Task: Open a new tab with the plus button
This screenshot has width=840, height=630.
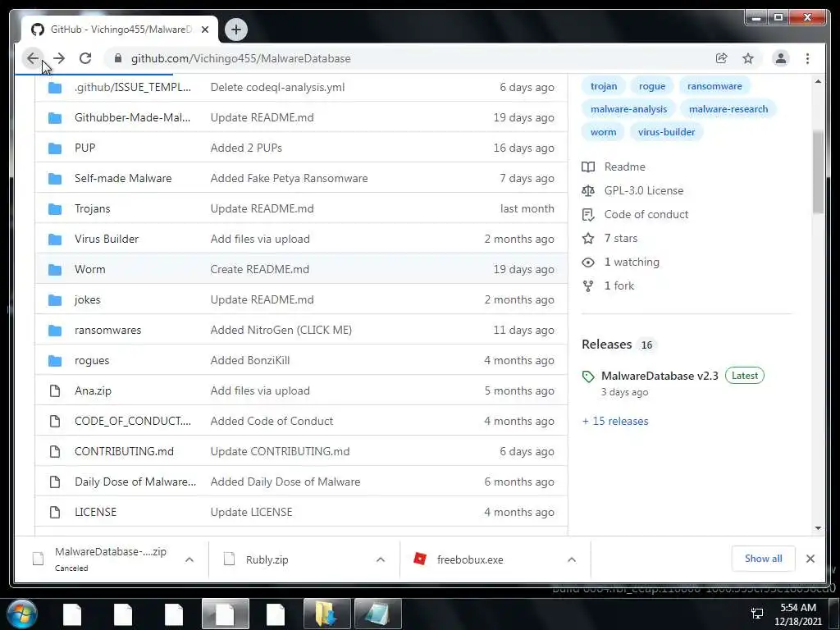Action: click(x=235, y=30)
